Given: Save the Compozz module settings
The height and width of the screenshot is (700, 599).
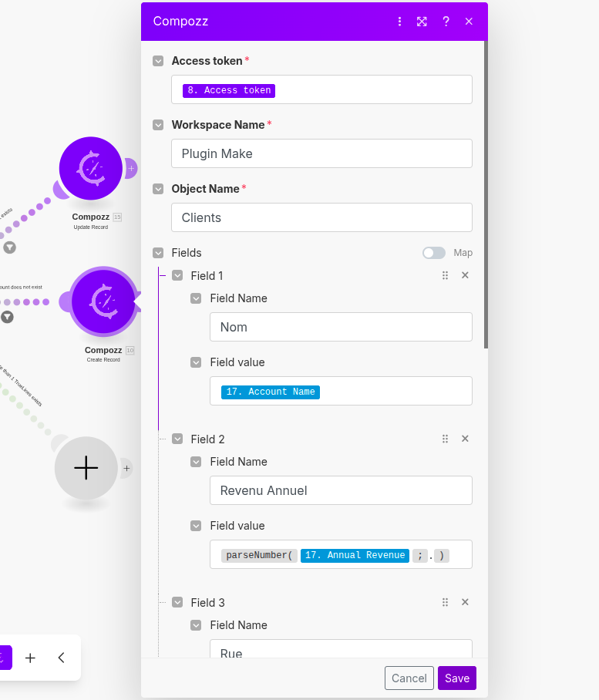Looking at the screenshot, I should coord(456,678).
